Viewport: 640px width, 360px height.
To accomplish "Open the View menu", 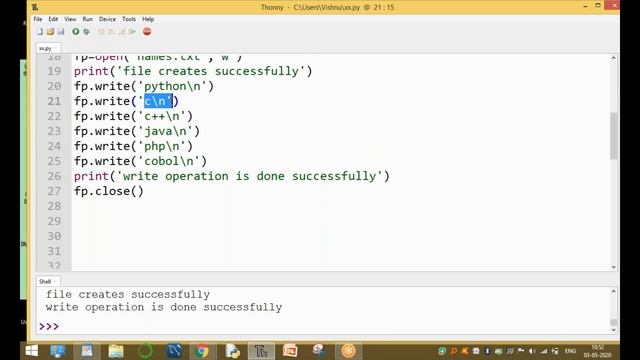I will point(70,19).
